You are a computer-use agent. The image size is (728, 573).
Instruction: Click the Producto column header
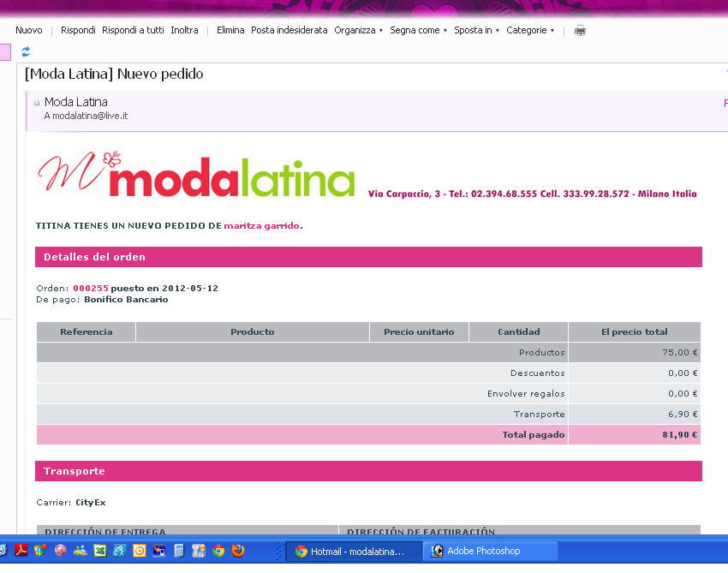click(x=252, y=331)
